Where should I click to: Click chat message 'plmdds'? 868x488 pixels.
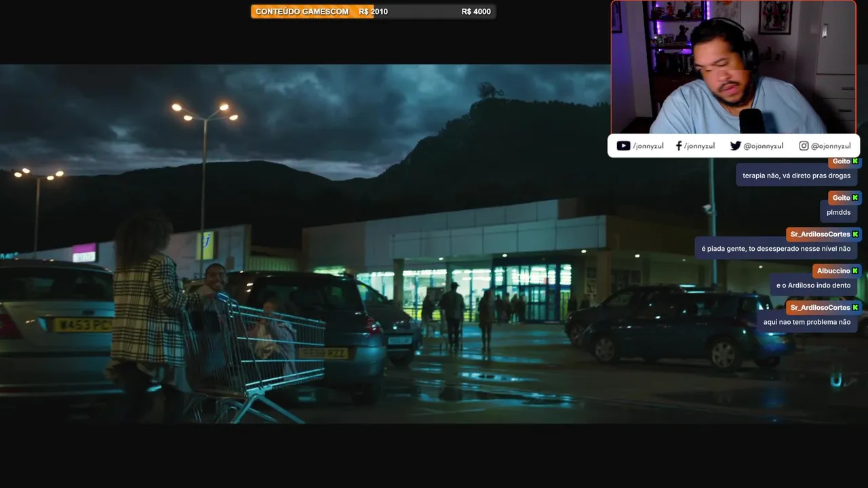838,212
